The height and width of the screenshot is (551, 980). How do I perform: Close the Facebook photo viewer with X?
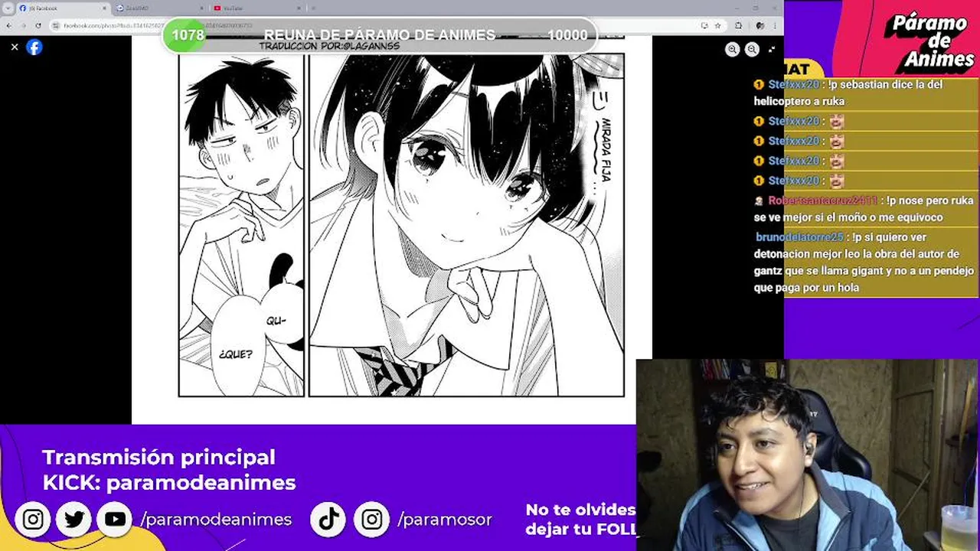click(14, 47)
